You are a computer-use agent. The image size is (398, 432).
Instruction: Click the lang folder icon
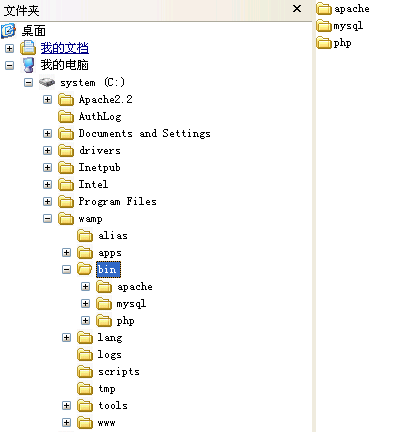(x=85, y=338)
